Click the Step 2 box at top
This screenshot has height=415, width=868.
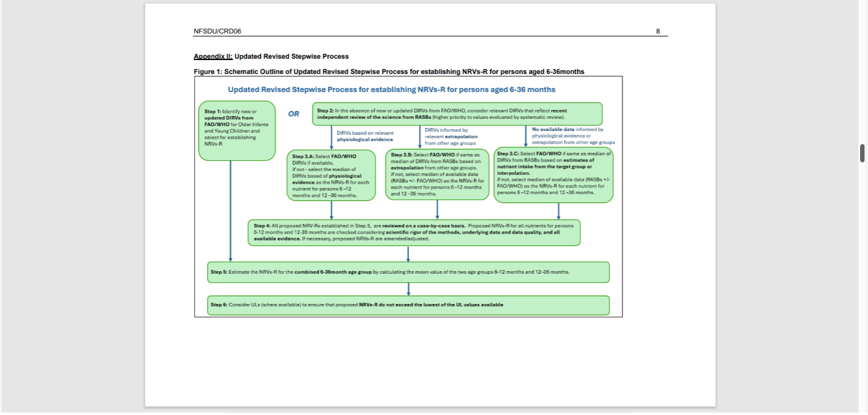[457, 114]
